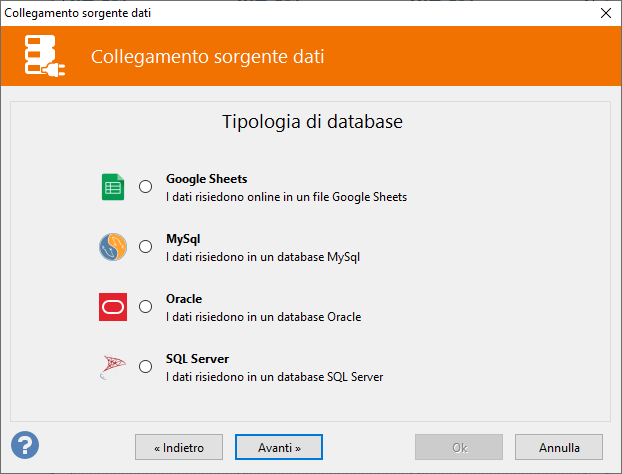Click the "Tipologia di database" heading
Image resolution: width=622 pixels, height=474 pixels.
tap(313, 122)
